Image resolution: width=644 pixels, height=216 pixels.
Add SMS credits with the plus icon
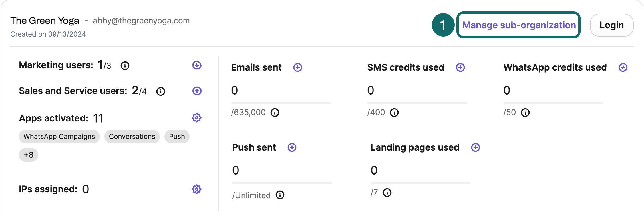[x=460, y=68]
